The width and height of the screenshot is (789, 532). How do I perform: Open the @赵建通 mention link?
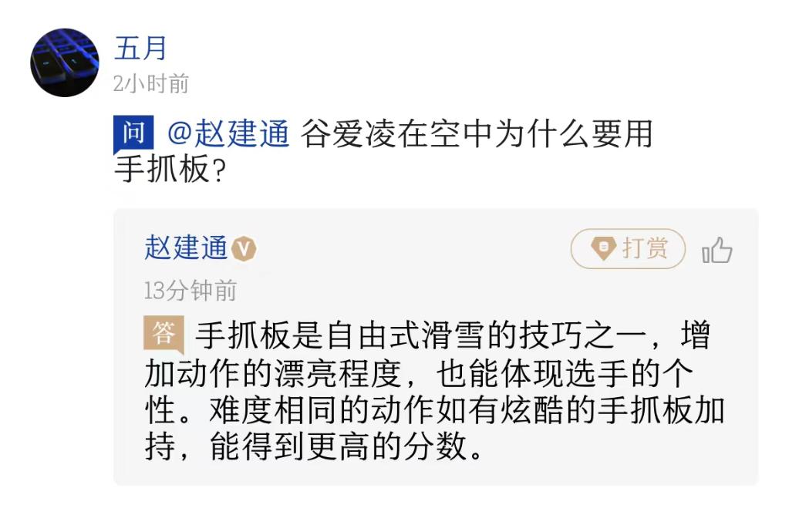(x=228, y=134)
